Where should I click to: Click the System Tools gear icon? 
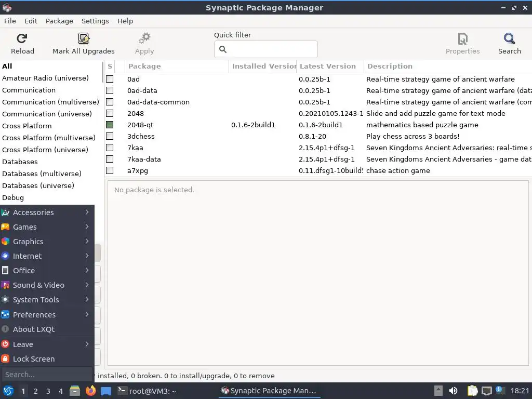point(5,300)
